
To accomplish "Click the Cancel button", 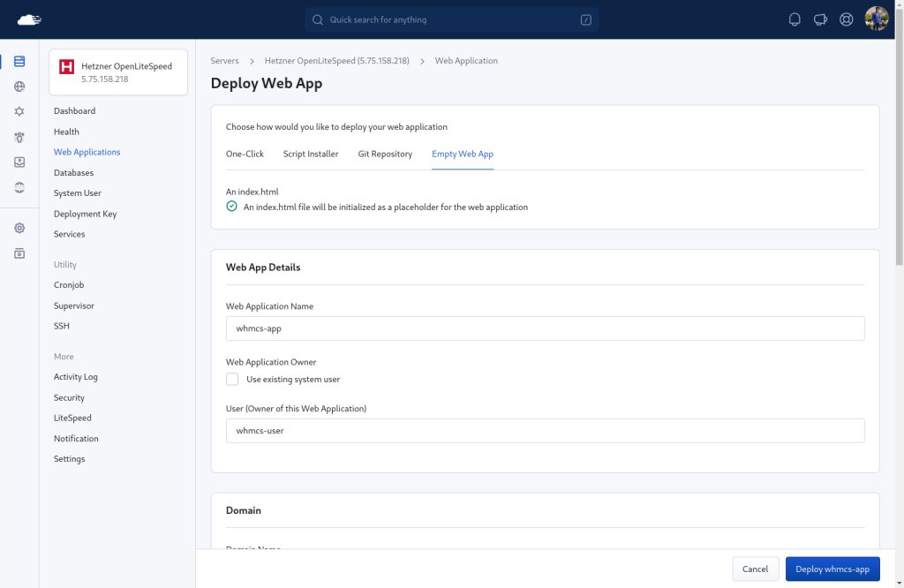I will tap(756, 569).
